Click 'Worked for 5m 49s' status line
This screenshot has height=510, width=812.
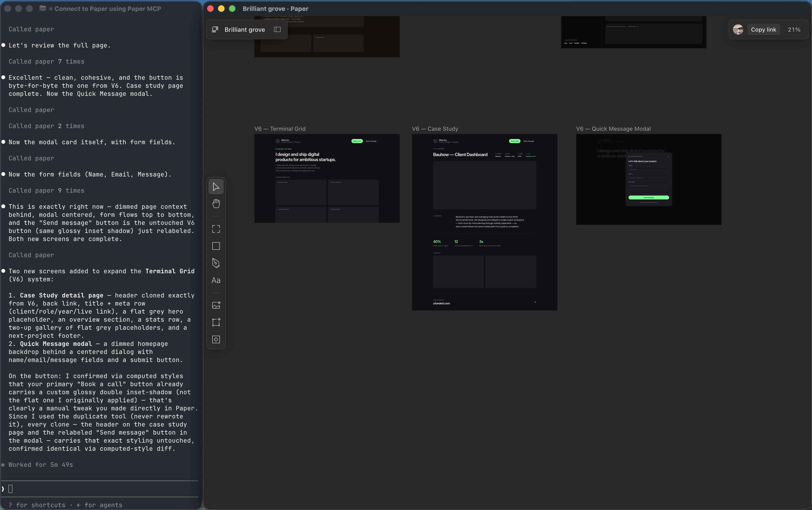tap(40, 464)
